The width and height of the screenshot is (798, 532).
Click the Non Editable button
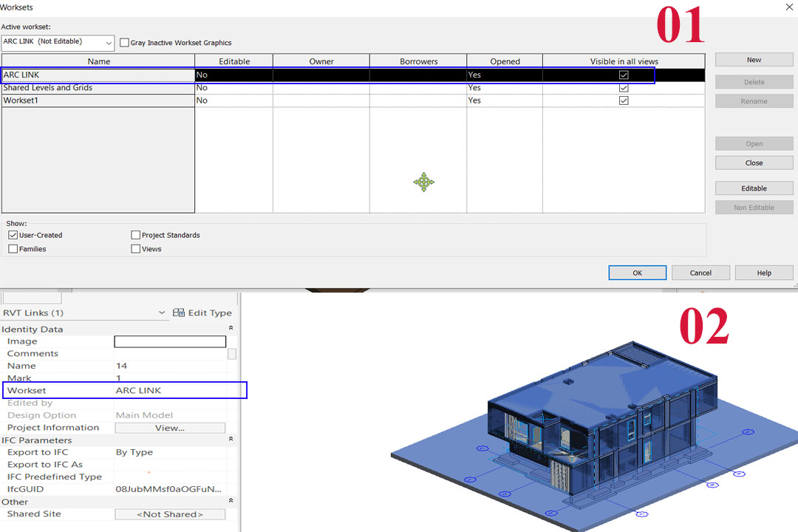754,207
